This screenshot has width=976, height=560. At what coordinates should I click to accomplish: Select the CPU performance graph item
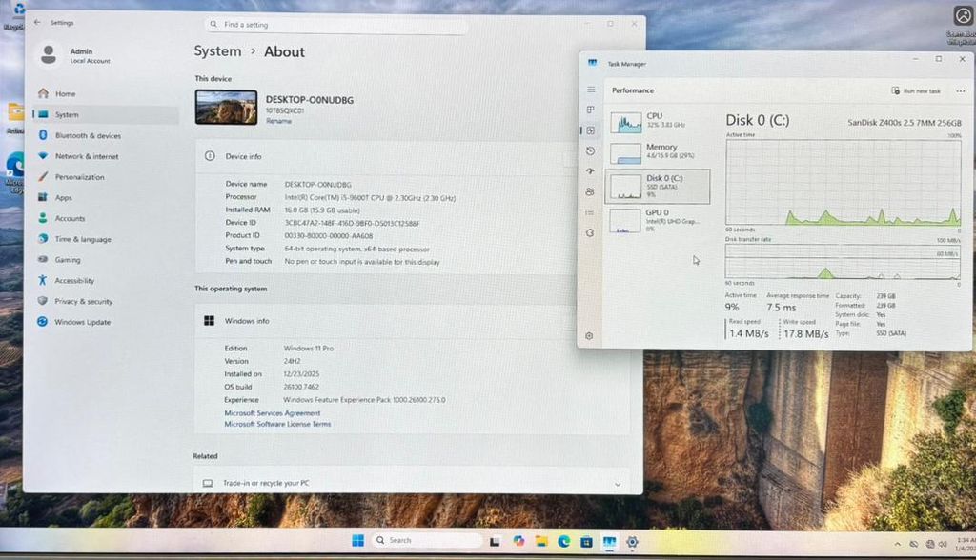pyautogui.click(x=658, y=121)
